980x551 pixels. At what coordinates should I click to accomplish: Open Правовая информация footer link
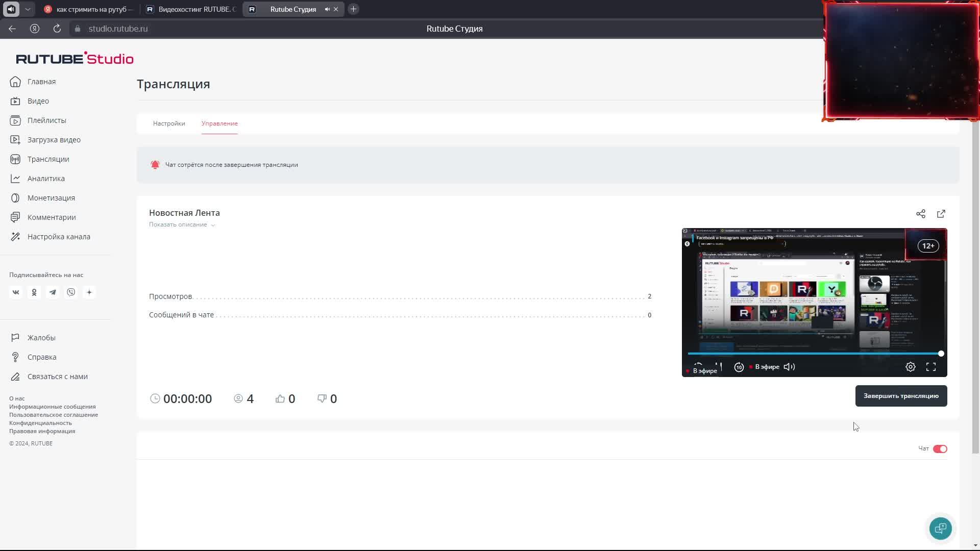click(x=42, y=431)
